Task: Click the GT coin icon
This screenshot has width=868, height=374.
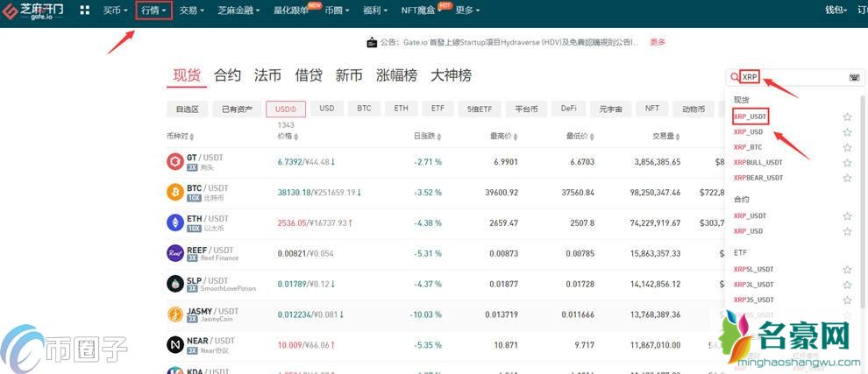Action: tap(175, 161)
